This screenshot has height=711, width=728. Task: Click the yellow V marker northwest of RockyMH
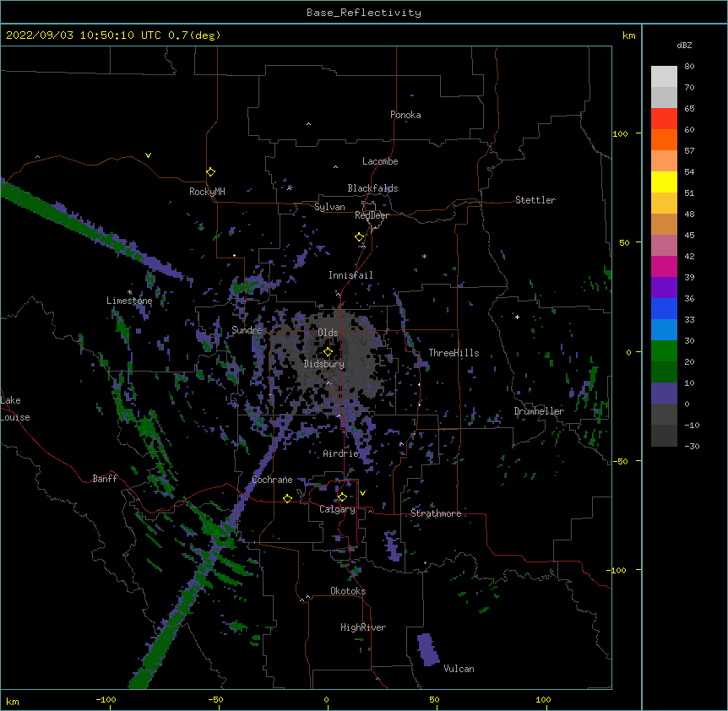[x=148, y=155]
